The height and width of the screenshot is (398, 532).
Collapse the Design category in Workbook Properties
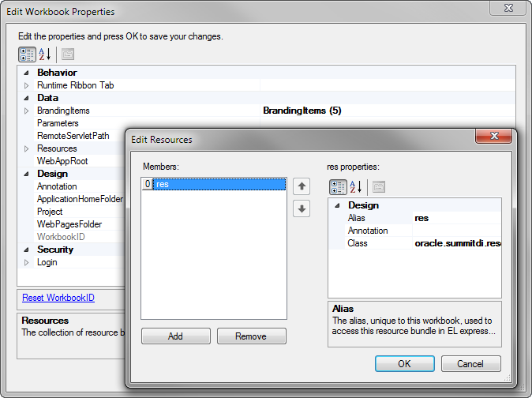[x=26, y=174]
